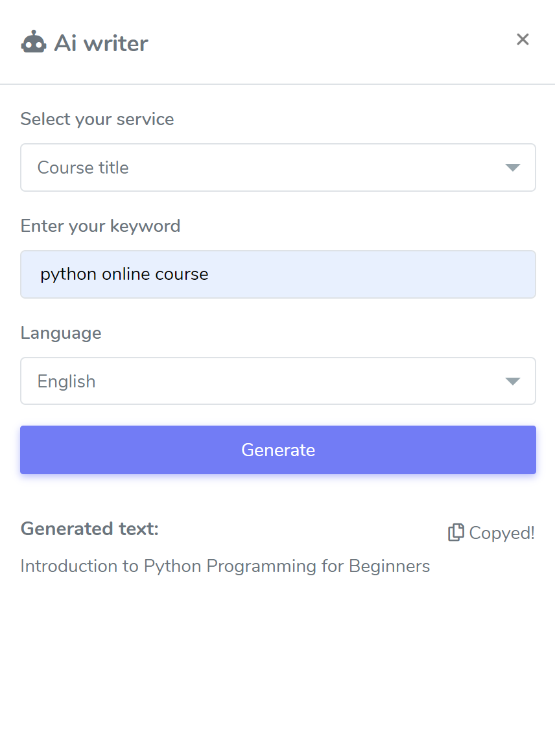The height and width of the screenshot is (756, 555).
Task: Click the 'Copyed!' label
Action: (x=502, y=533)
